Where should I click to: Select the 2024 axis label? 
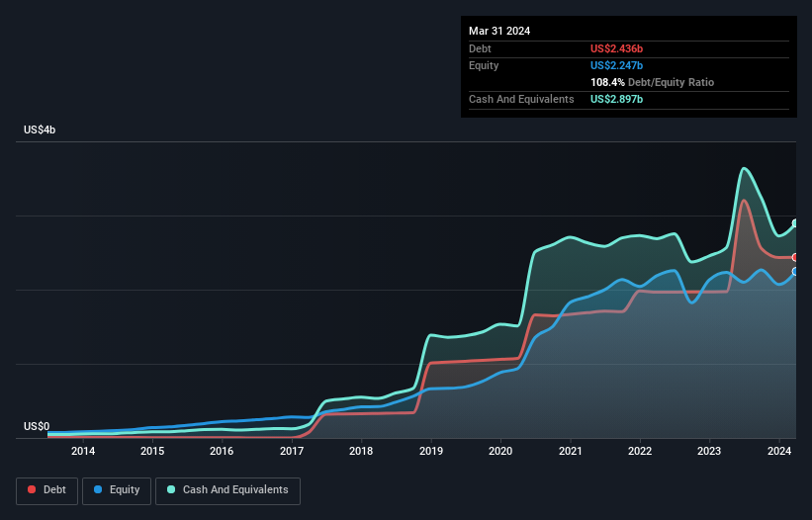coord(778,451)
